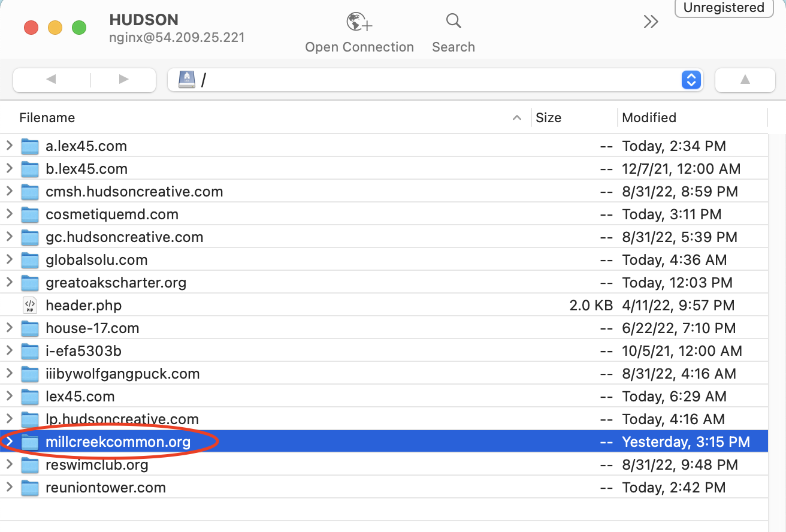Expand the i-efa5303b folder
This screenshot has height=532, width=786.
click(x=9, y=350)
